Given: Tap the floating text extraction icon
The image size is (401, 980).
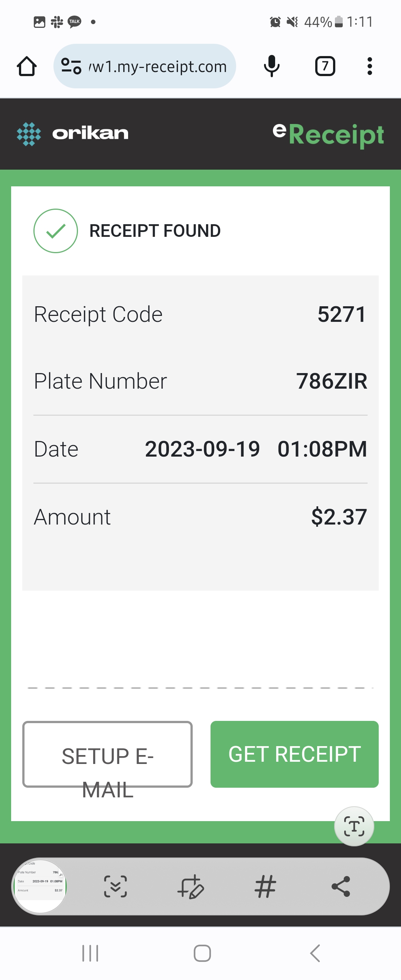Looking at the screenshot, I should click(x=354, y=826).
